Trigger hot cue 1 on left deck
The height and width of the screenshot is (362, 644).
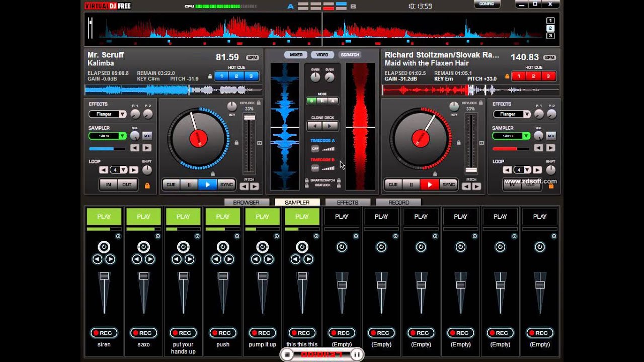(222, 76)
